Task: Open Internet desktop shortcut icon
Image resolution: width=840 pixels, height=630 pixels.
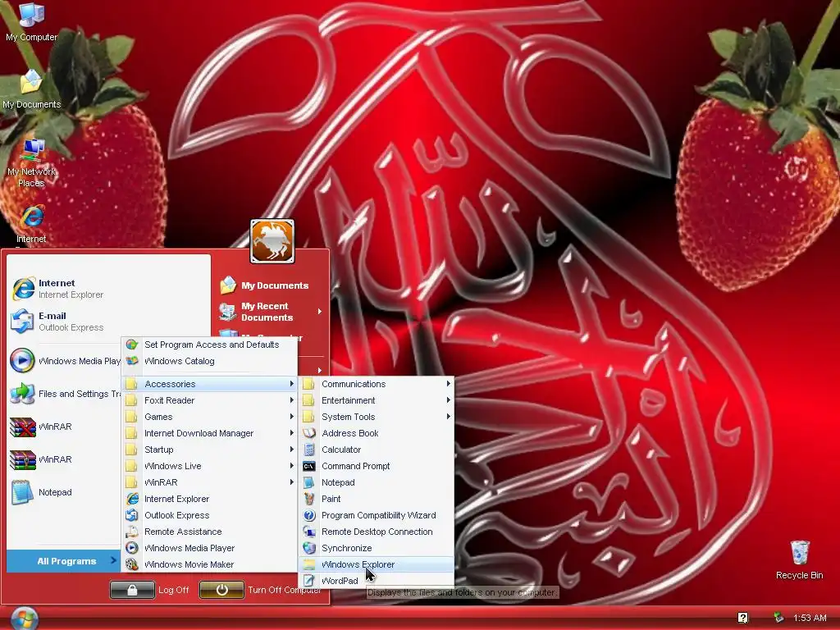Action: (31, 224)
